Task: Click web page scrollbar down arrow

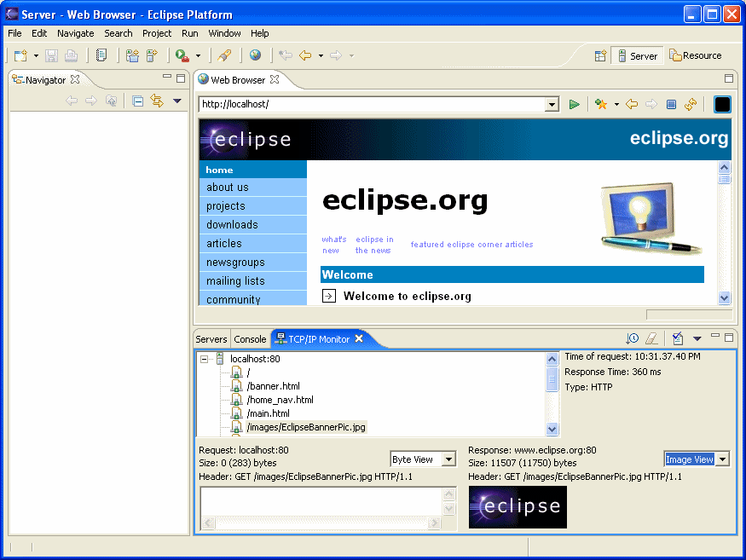Action: coord(724,297)
